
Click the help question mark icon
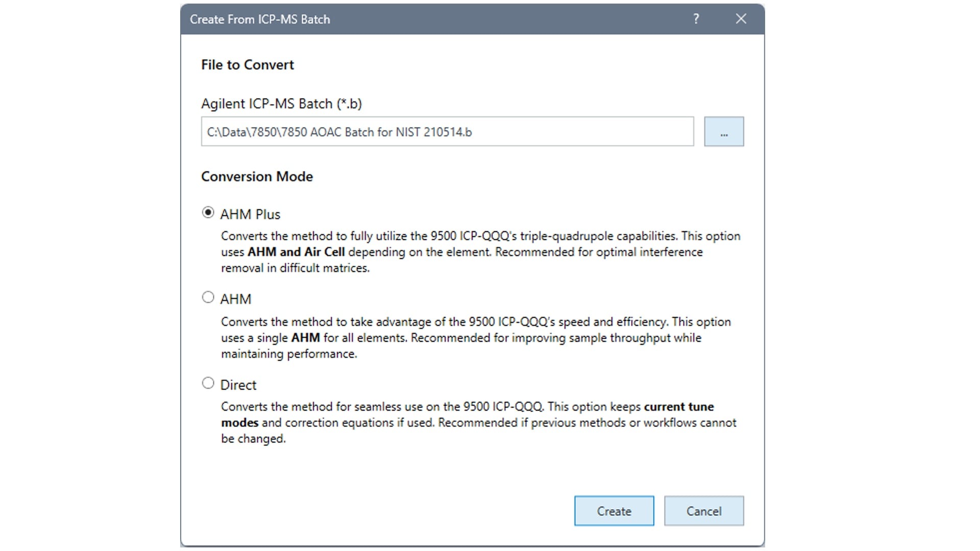point(696,19)
